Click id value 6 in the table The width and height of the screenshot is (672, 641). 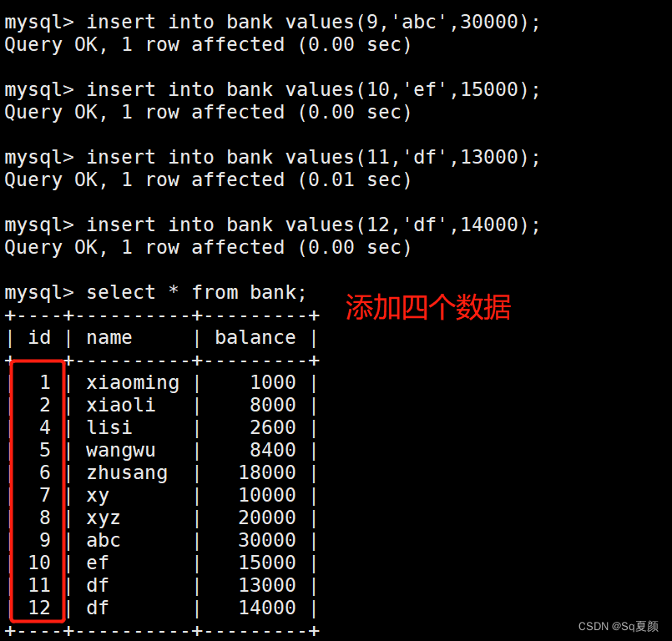pos(45,472)
